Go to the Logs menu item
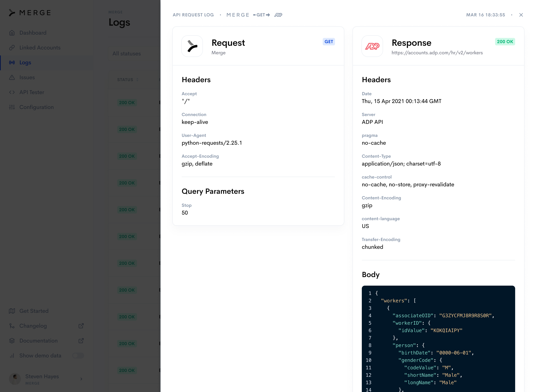Viewport: 536px width, 392px height. pyautogui.click(x=25, y=63)
